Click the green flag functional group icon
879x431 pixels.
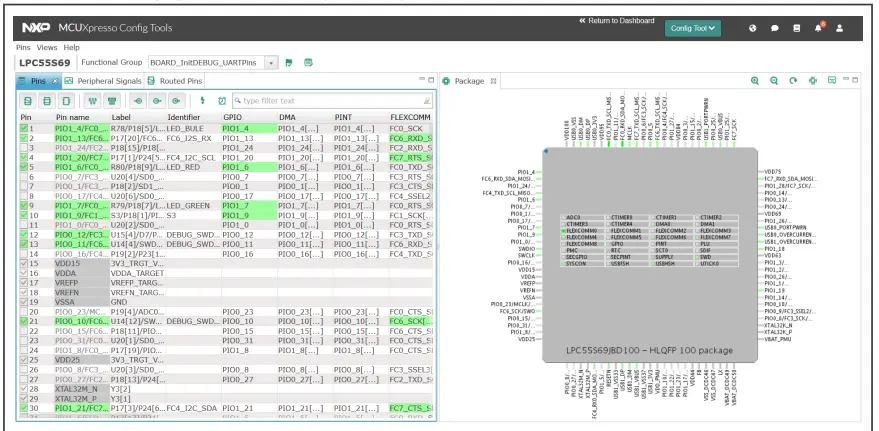click(x=289, y=63)
